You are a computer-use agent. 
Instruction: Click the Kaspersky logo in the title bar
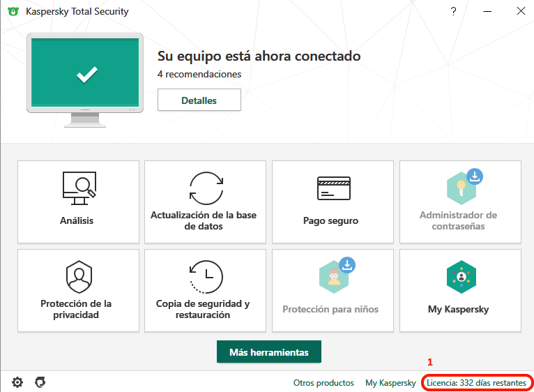pyautogui.click(x=13, y=12)
